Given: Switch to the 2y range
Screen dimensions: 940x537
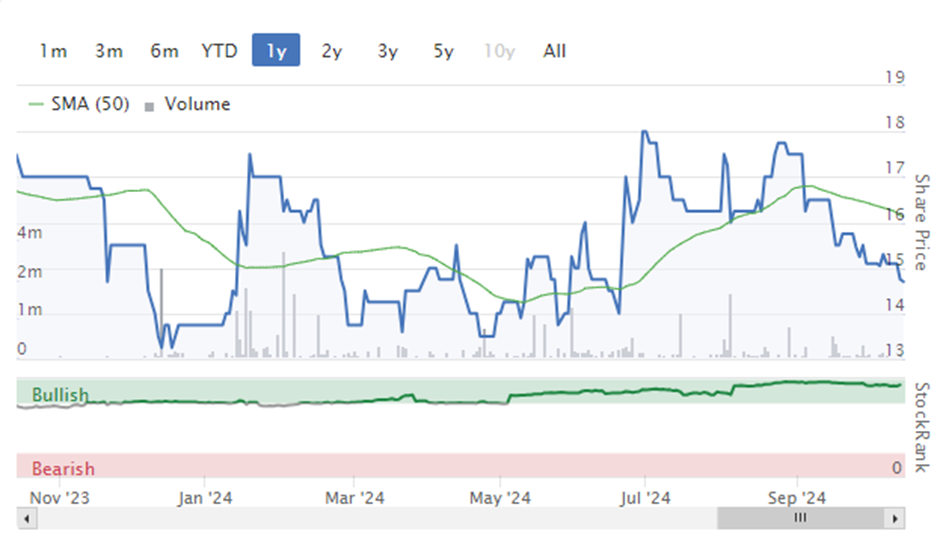Looking at the screenshot, I should [332, 51].
